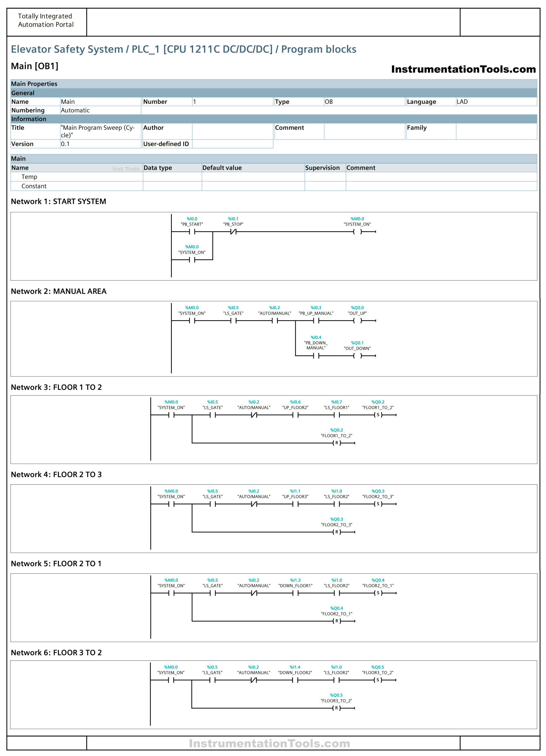The image size is (546, 756).
Task: Click the LS_GATE contact in Network 2
Action: (x=233, y=320)
